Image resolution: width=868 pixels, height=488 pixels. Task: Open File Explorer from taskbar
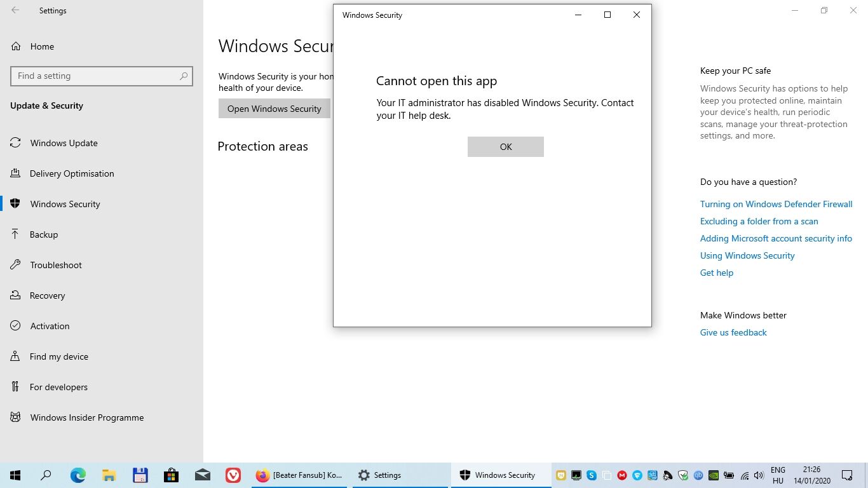109,475
